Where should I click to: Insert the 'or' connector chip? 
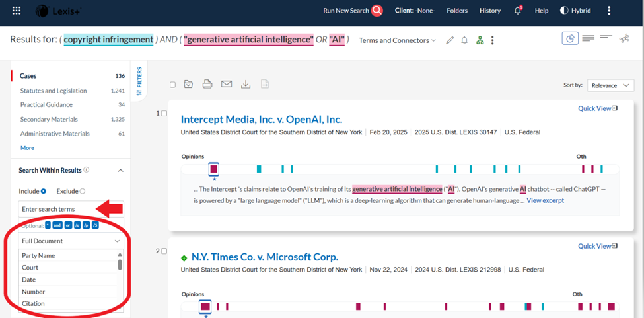point(68,225)
